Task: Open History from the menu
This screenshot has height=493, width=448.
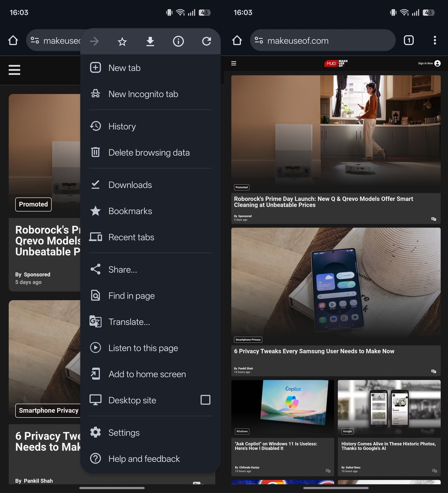Action: point(150,127)
